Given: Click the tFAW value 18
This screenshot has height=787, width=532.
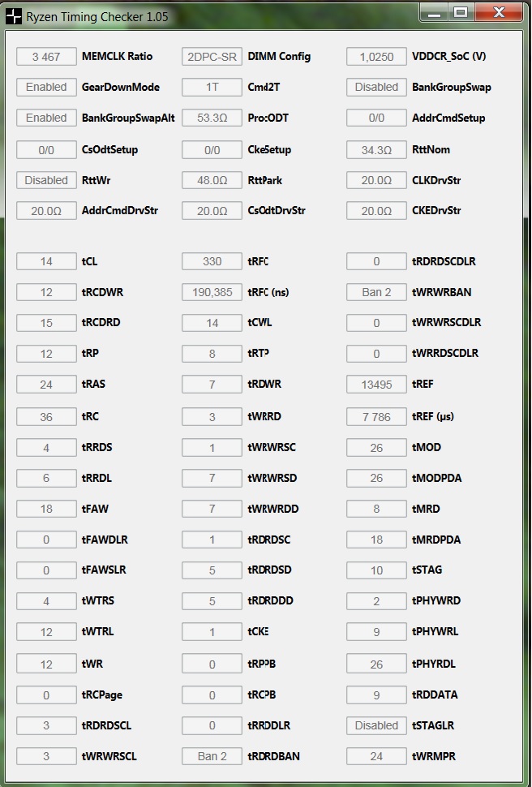Looking at the screenshot, I should click(46, 509).
